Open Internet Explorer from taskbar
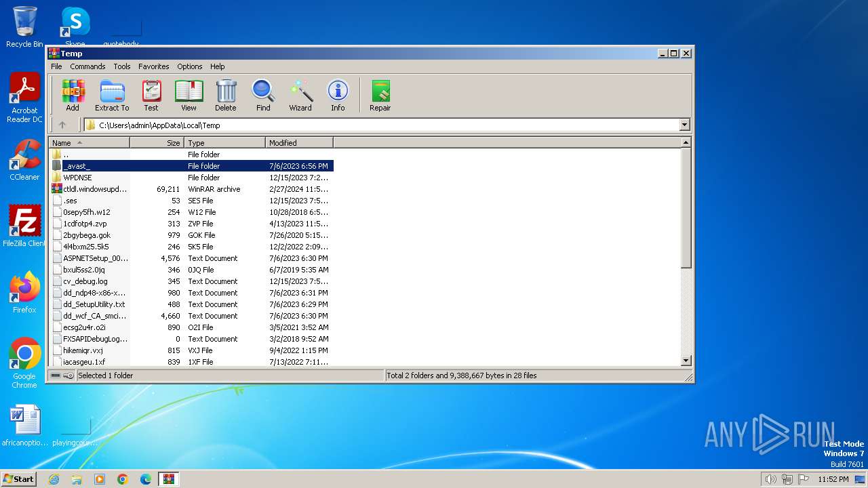 [54, 479]
